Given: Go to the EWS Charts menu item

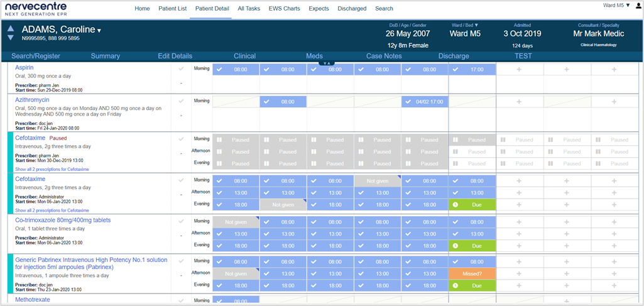Looking at the screenshot, I should click(284, 9).
